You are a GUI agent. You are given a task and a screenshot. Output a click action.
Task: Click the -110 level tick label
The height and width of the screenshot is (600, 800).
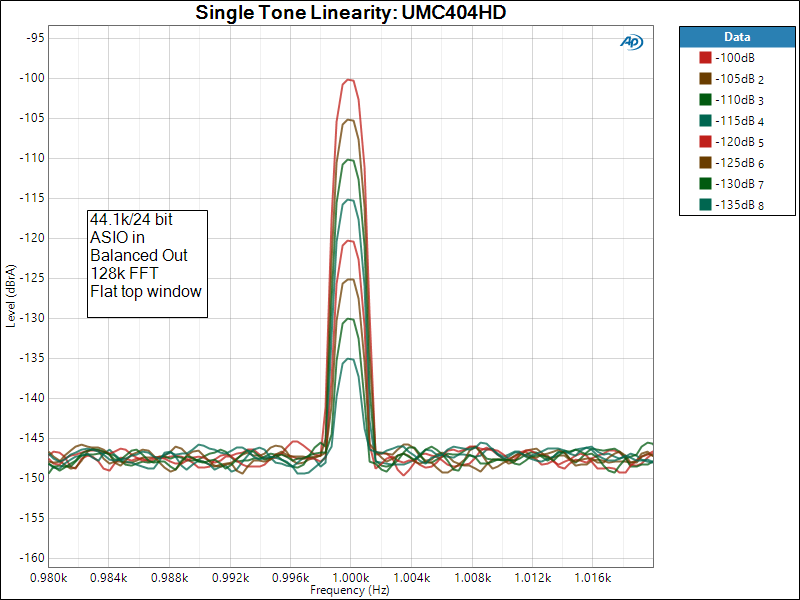[x=32, y=158]
